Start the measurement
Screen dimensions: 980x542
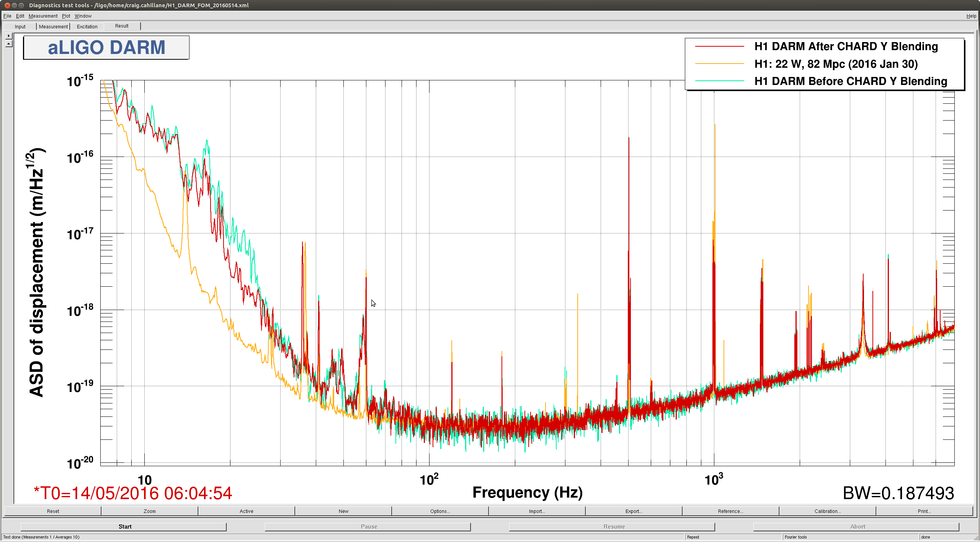pyautogui.click(x=124, y=527)
